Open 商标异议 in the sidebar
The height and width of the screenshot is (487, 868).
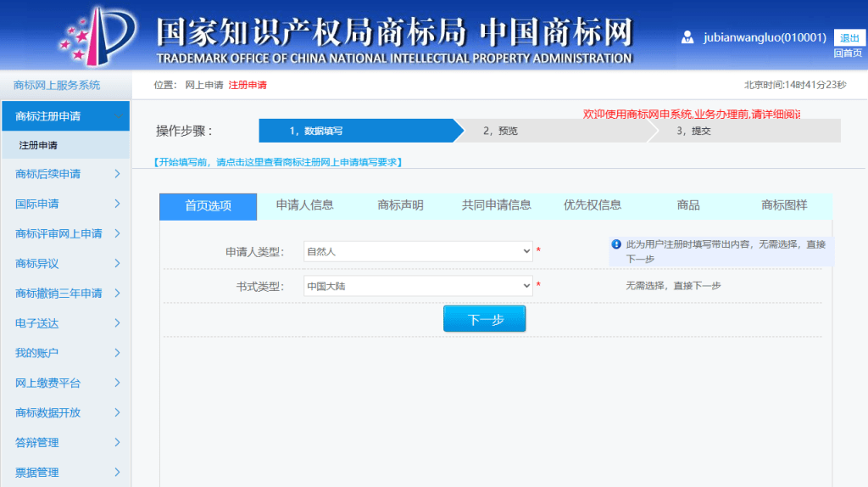(37, 264)
